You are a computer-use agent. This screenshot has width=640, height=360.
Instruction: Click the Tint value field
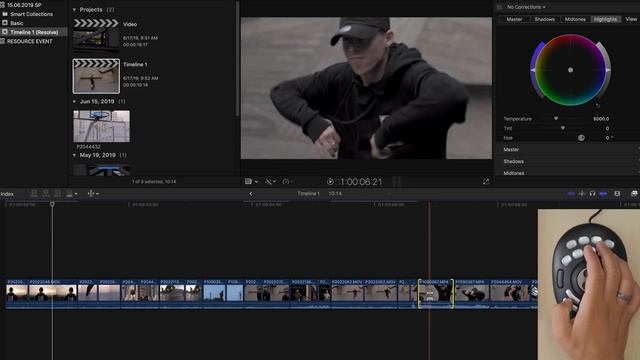click(607, 128)
